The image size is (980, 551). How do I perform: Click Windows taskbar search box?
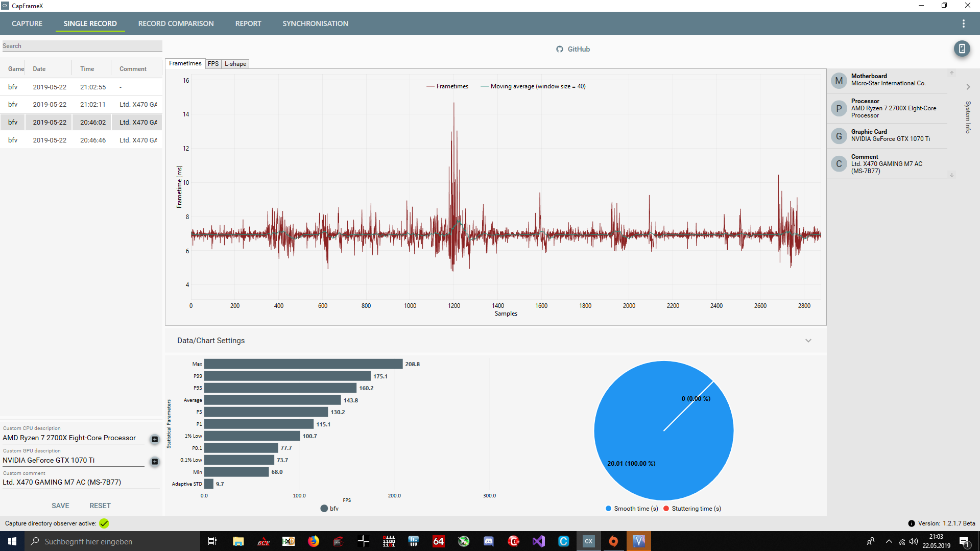point(112,541)
